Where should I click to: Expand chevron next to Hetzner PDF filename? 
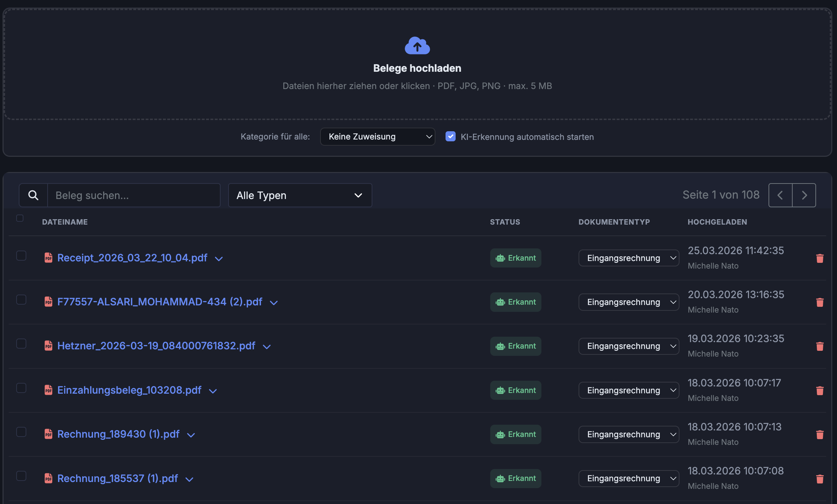267,347
